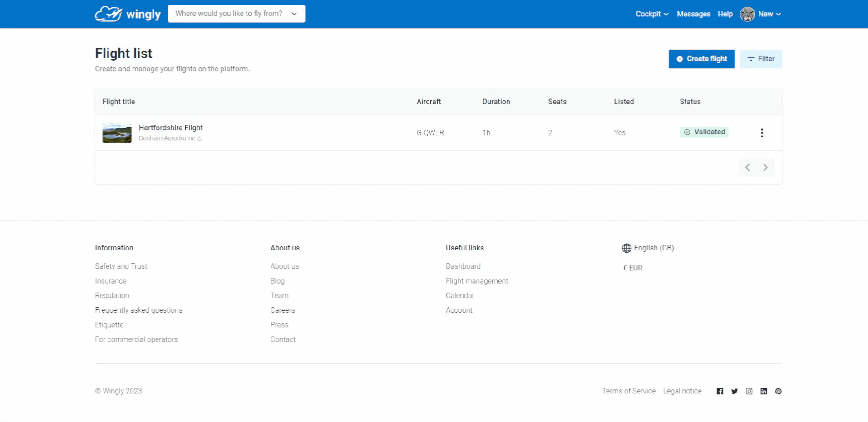Open Safety and Trust link

(121, 266)
